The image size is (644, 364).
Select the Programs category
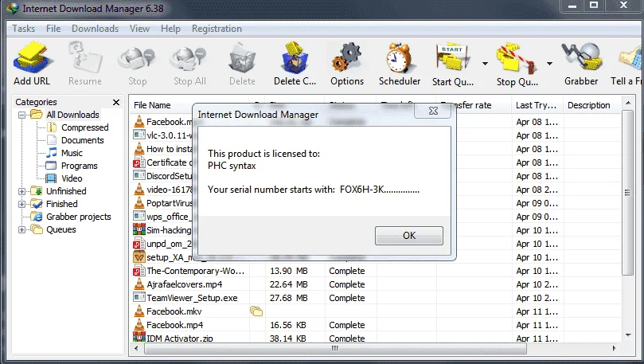(x=80, y=166)
